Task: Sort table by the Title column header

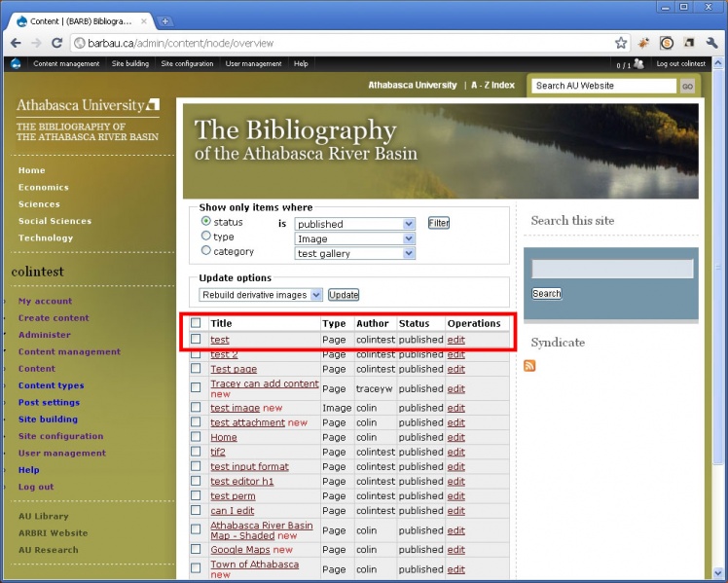Action: [221, 323]
